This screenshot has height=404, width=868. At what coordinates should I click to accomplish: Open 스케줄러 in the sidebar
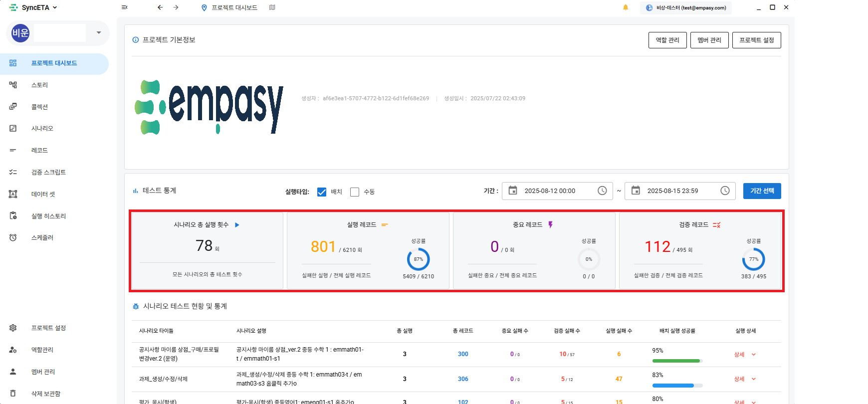[42, 238]
